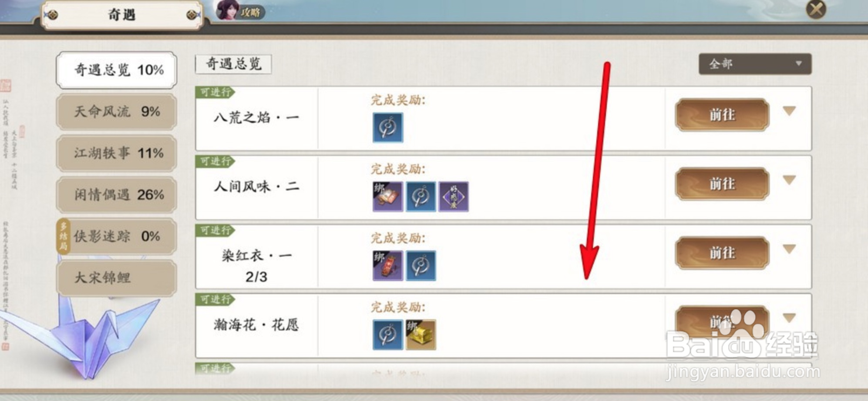Click the bound book reward icon in 人间风味·二
The image size is (868, 401).
[388, 197]
